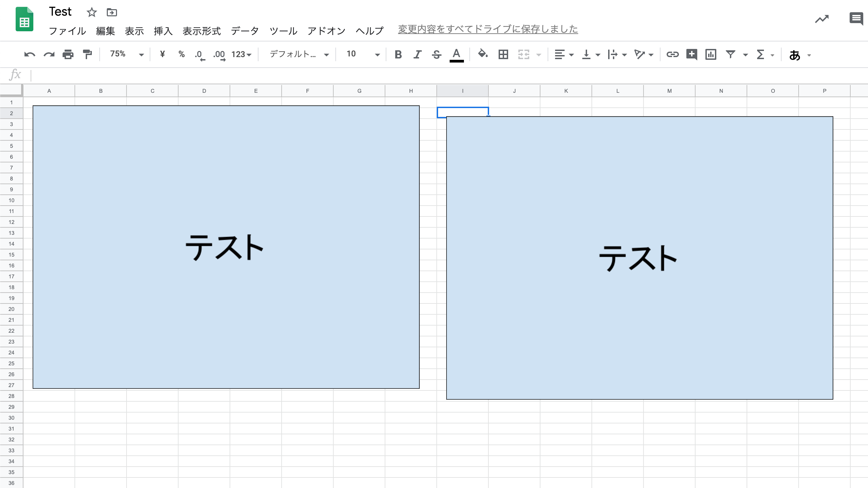Screen dimensions: 868x488
Task: Apply strikethrough to the selected cell
Action: [x=436, y=54]
